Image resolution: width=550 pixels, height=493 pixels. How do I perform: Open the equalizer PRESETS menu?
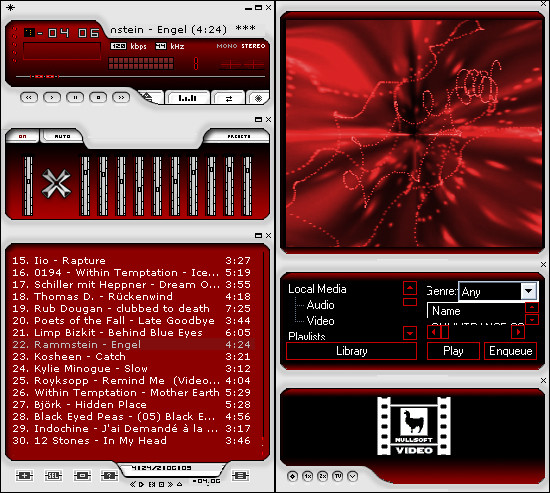(x=239, y=136)
